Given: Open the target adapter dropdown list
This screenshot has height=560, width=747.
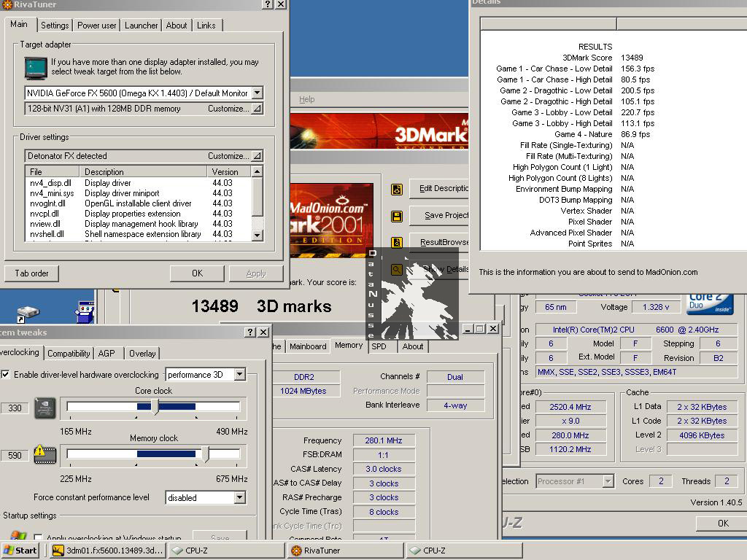Looking at the screenshot, I should click(x=258, y=93).
